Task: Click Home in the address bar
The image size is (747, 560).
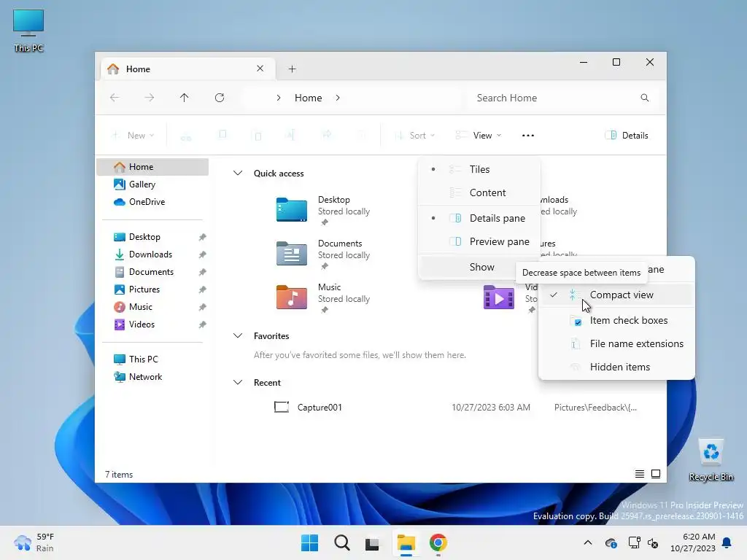Action: point(309,98)
